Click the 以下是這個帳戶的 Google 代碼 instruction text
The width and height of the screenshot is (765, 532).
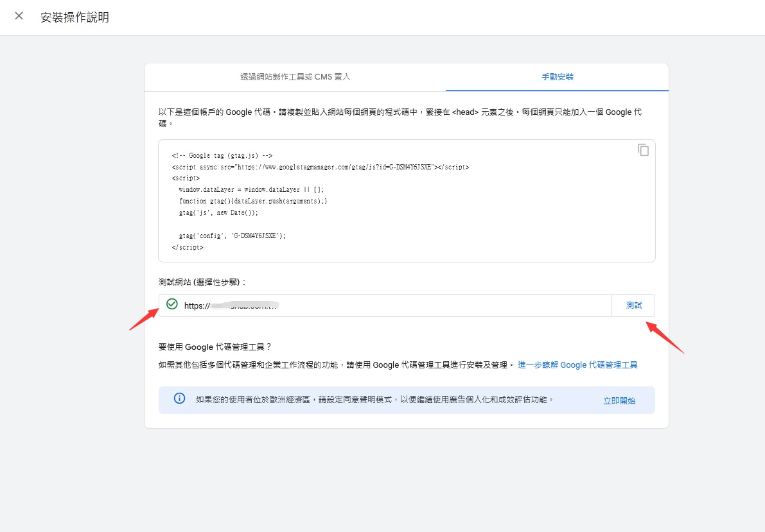(400, 117)
